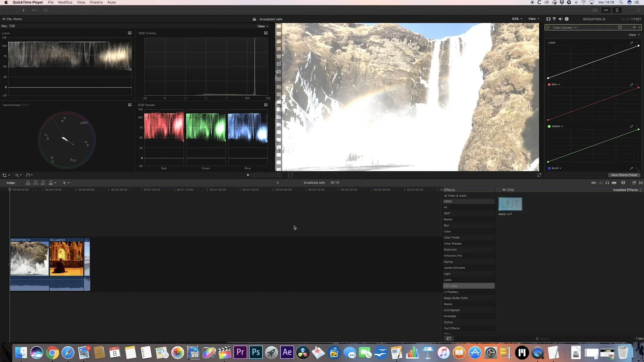Open the timeline Index button
This screenshot has height=362, width=644.
pyautogui.click(x=11, y=183)
